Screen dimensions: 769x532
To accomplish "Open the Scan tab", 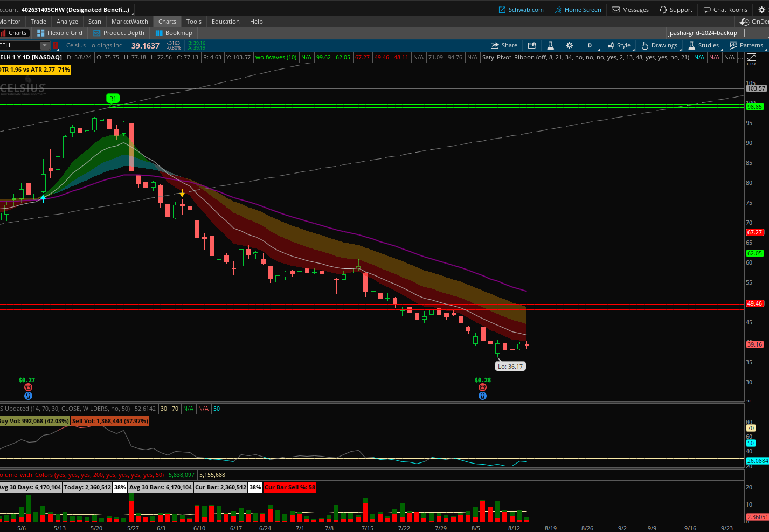I will pyautogui.click(x=95, y=22).
